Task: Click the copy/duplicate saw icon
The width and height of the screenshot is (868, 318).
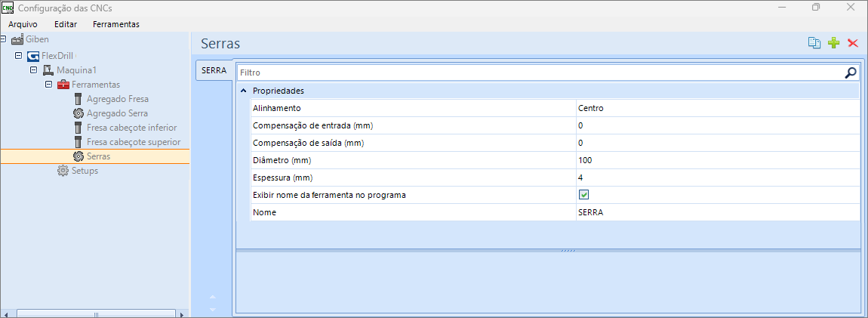Action: pos(814,43)
